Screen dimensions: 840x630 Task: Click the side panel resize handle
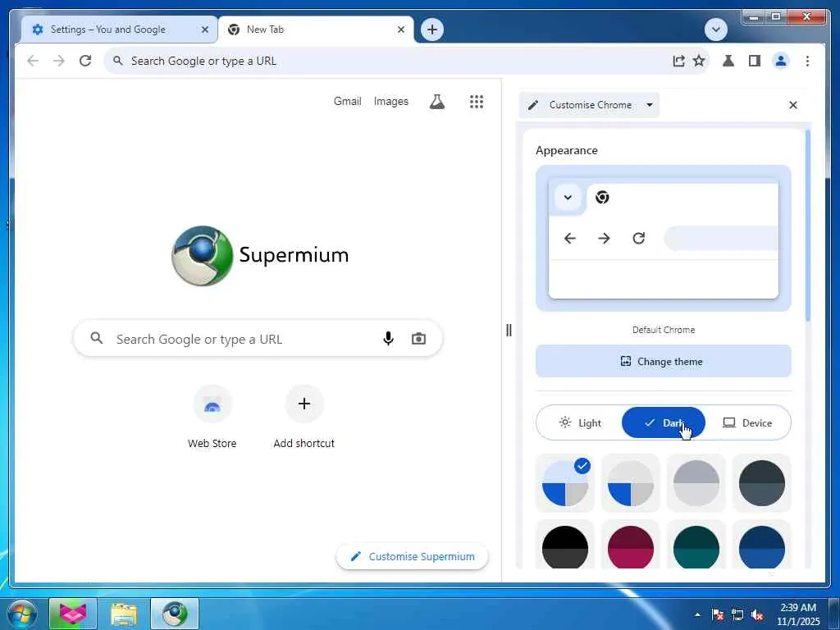(x=509, y=330)
